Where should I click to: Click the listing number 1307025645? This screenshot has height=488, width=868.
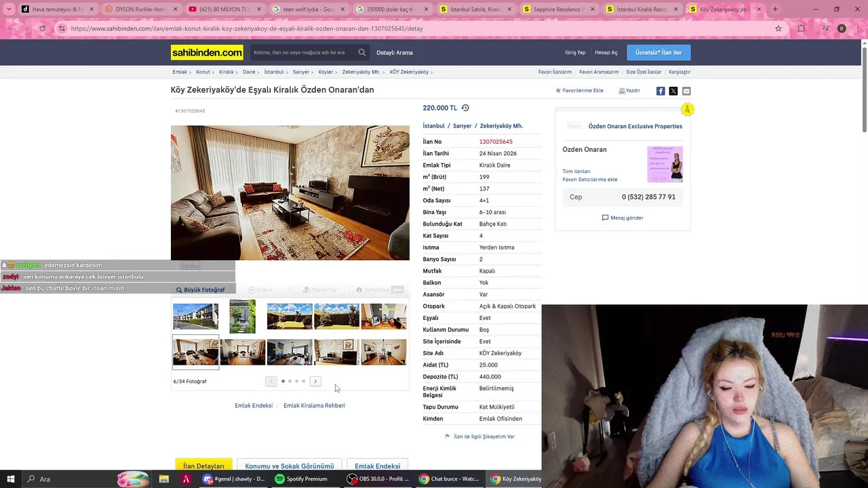[x=496, y=142]
